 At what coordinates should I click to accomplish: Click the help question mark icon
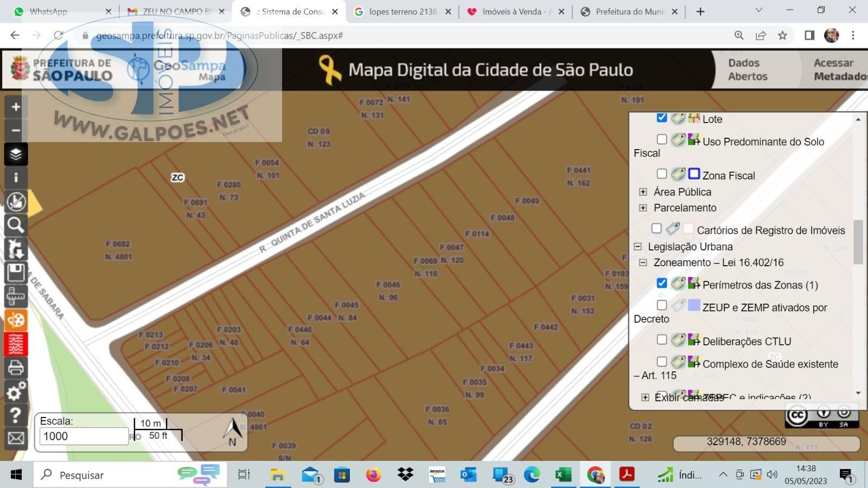click(16, 415)
